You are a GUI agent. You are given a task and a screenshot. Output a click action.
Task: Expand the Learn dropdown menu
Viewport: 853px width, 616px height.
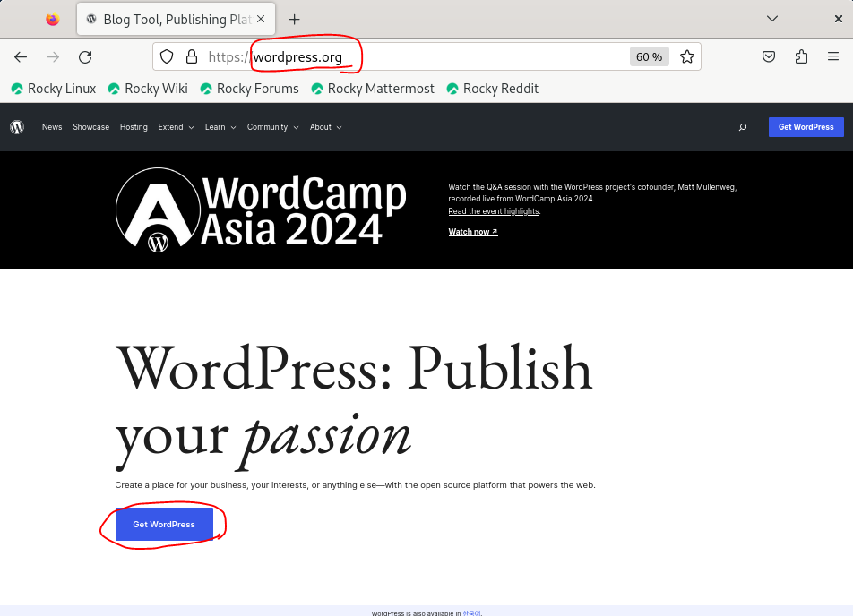tap(220, 127)
